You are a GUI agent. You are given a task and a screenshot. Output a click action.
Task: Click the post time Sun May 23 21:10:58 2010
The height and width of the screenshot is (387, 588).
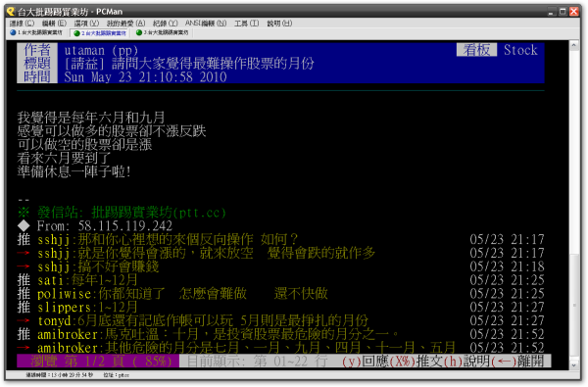point(145,77)
